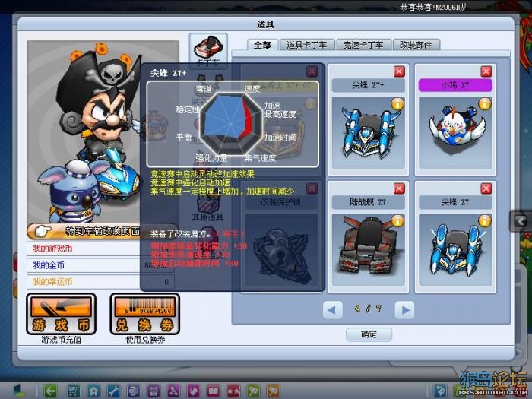Open the book icon in bottom bar
Viewport: 532px width, 399px height.
(213, 391)
